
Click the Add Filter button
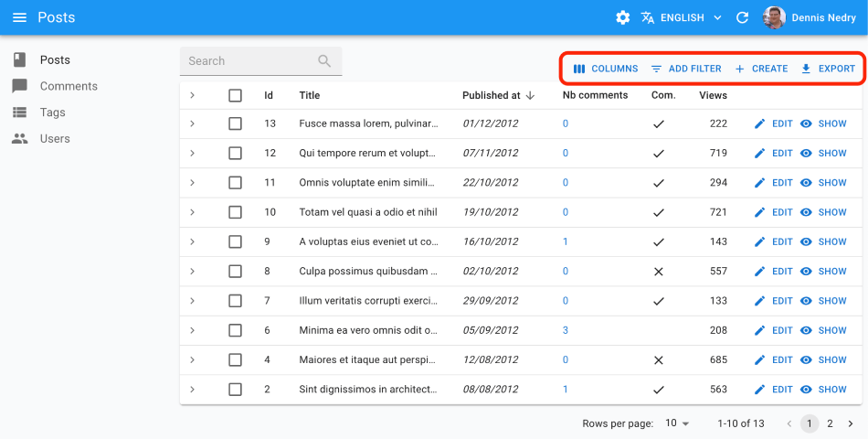coord(686,69)
